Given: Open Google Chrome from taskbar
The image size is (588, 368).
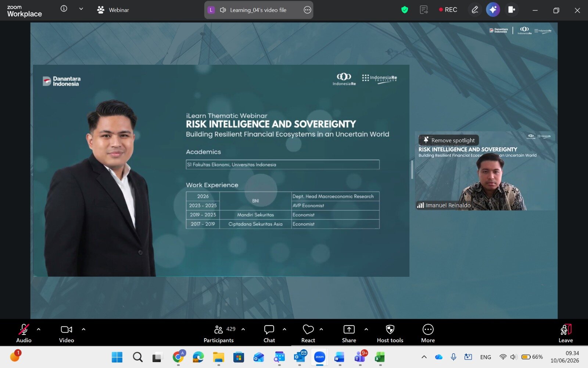Looking at the screenshot, I should 178,357.
